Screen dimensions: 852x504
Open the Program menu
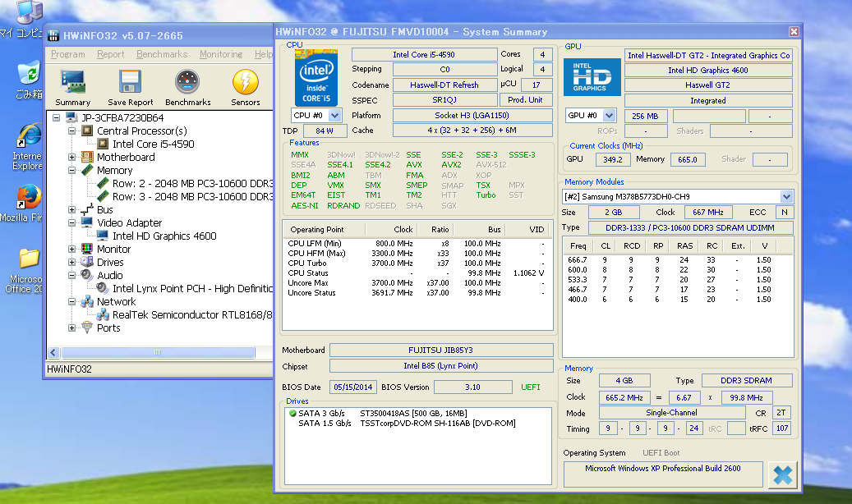pyautogui.click(x=67, y=54)
